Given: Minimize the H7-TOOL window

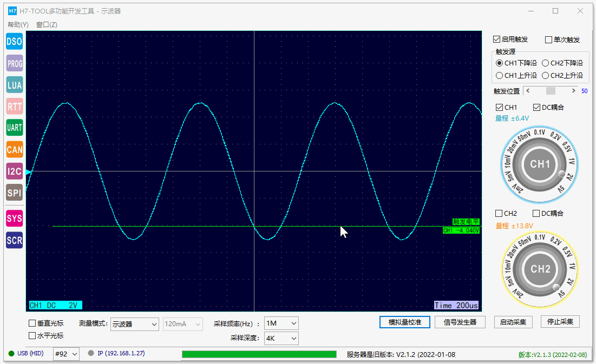Looking at the screenshot, I should (x=531, y=11).
